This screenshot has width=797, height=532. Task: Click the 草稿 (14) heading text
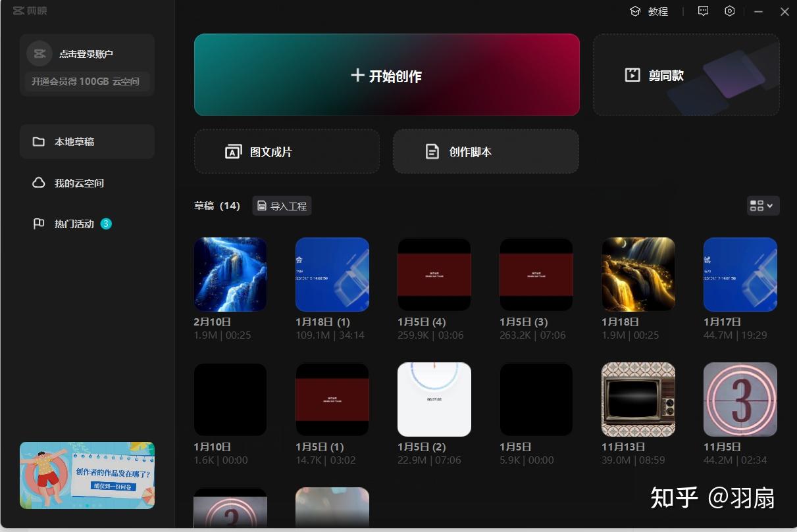[x=217, y=206]
